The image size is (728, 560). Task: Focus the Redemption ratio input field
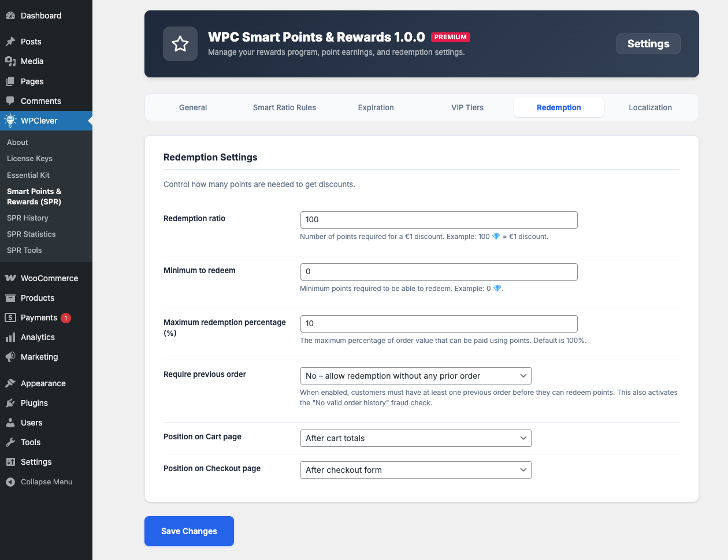439,220
